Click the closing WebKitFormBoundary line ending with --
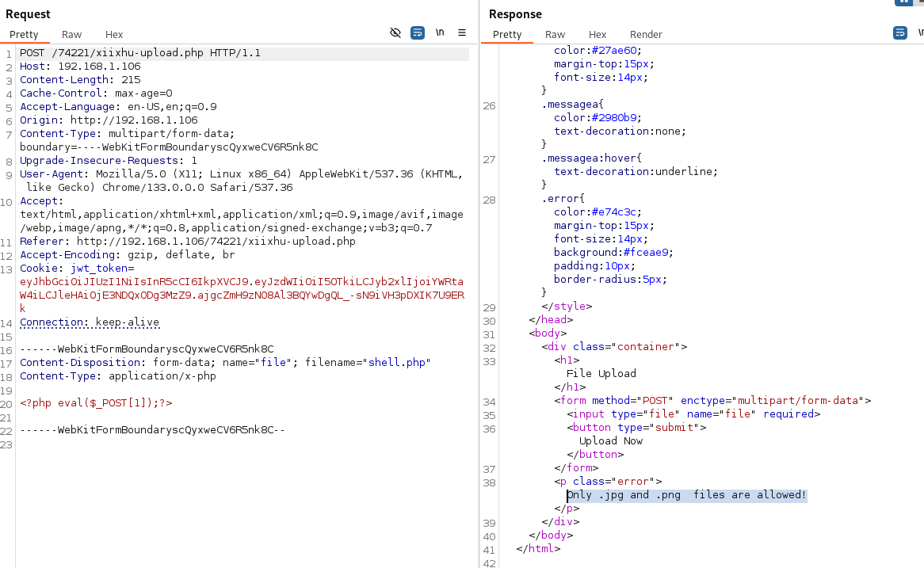Screen dimensions: 924x568 tap(153, 430)
